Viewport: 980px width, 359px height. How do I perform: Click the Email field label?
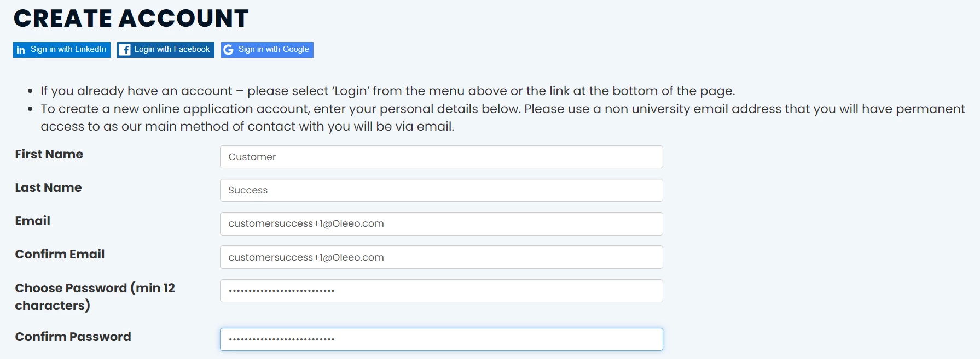[33, 221]
